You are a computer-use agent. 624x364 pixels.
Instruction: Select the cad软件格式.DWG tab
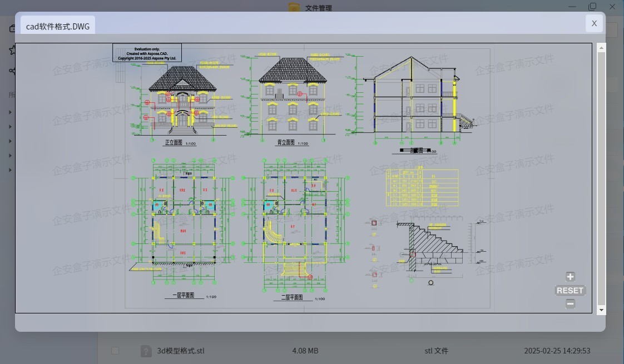click(58, 26)
